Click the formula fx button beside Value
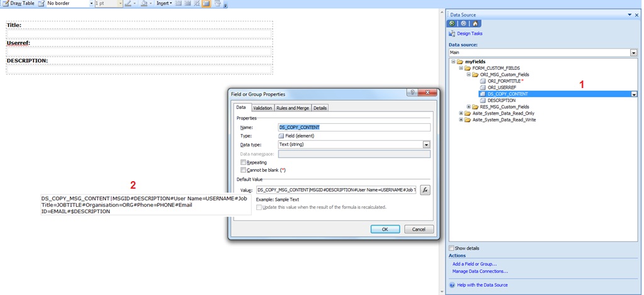The height and width of the screenshot is (295, 644). (425, 190)
